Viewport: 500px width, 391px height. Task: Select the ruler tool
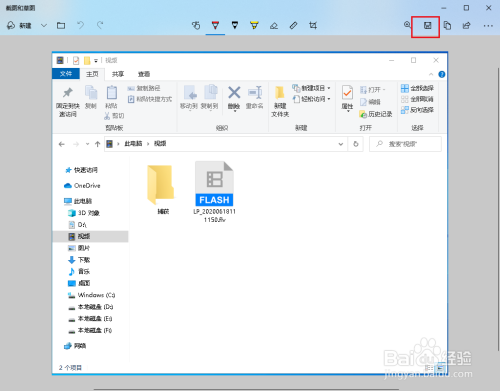[293, 25]
